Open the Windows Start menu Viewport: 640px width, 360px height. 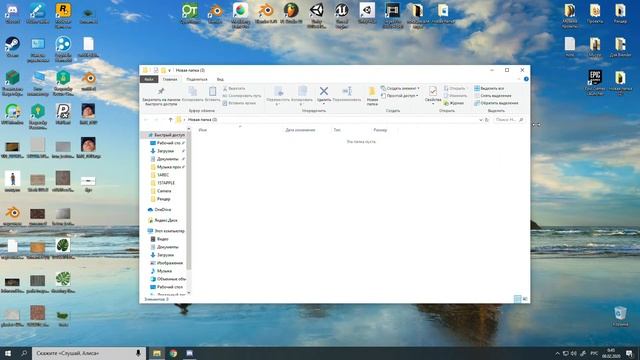pos(8,353)
